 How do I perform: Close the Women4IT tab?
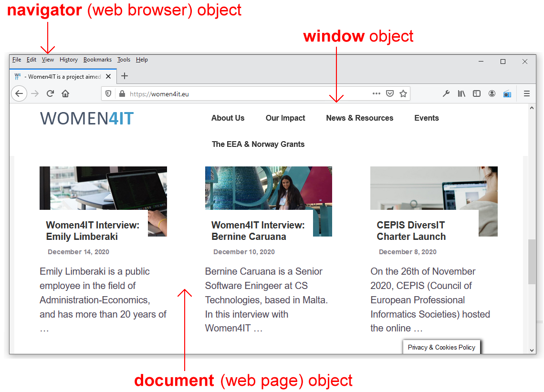tap(109, 76)
